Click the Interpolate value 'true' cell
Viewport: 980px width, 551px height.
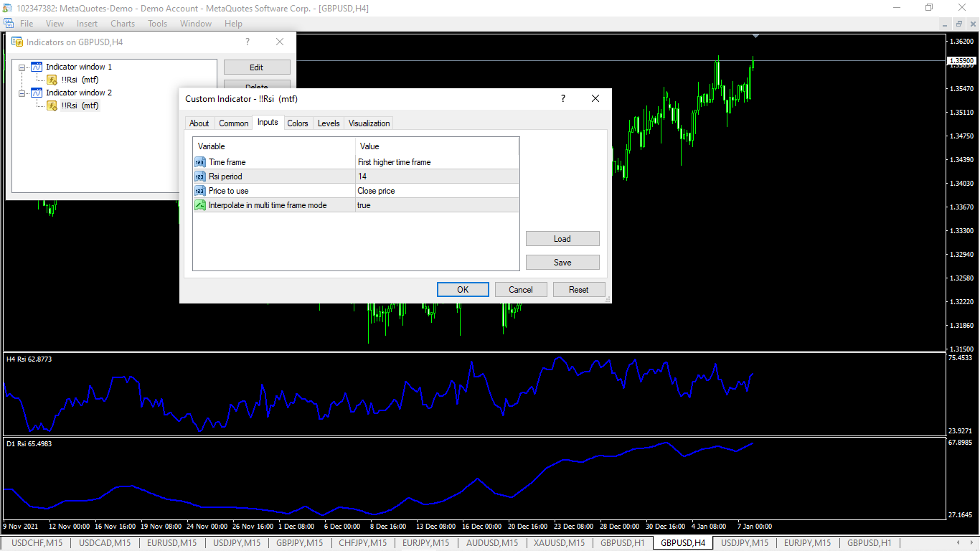437,205
